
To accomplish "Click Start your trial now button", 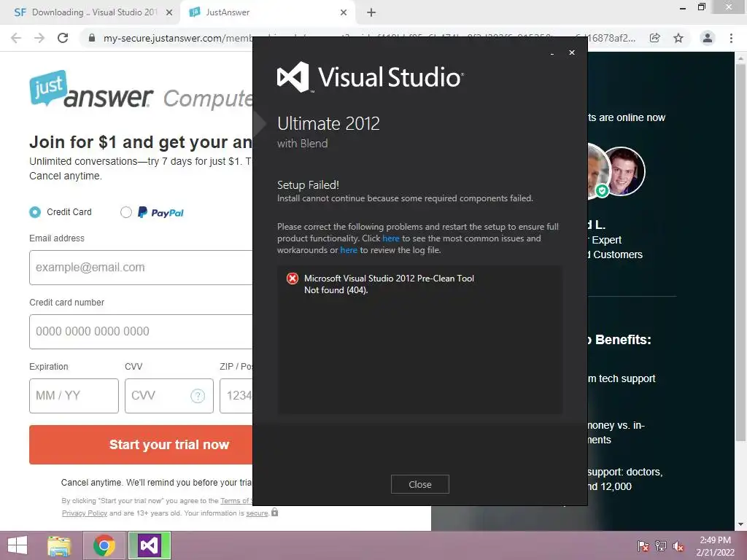I will tap(141, 445).
